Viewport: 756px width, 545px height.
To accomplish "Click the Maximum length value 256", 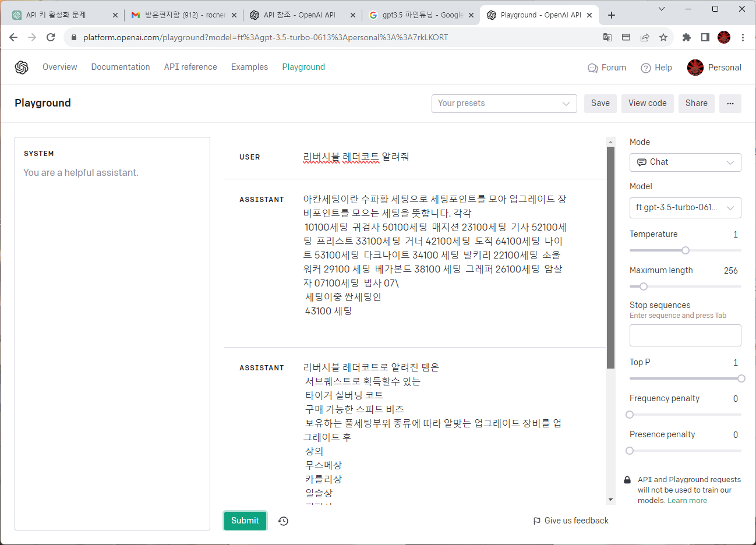I will [x=731, y=271].
